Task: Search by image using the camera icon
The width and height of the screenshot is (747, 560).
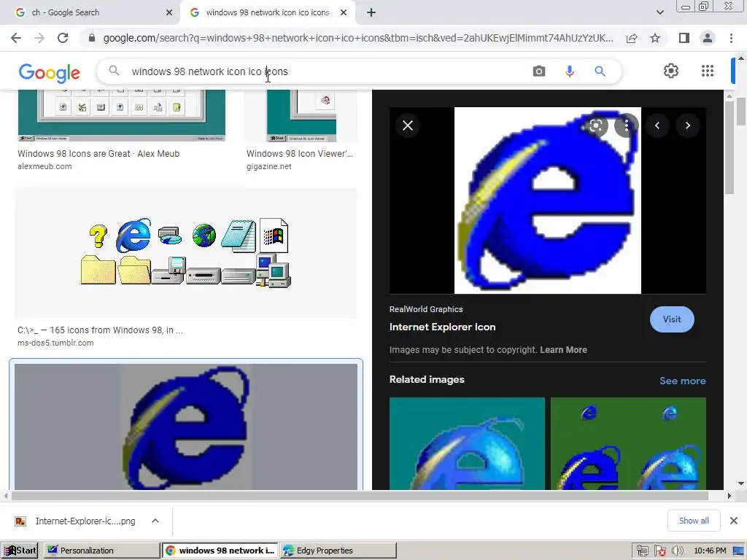Action: click(539, 71)
